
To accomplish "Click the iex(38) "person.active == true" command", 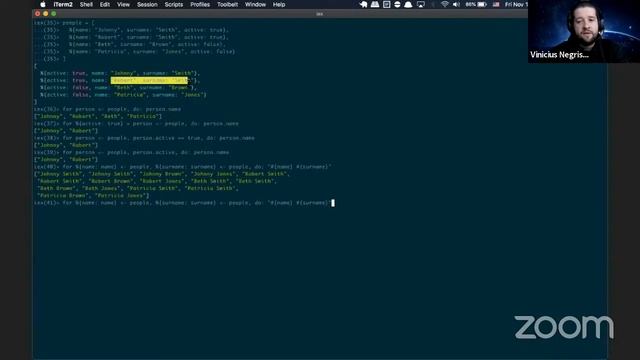I will (x=144, y=138).
